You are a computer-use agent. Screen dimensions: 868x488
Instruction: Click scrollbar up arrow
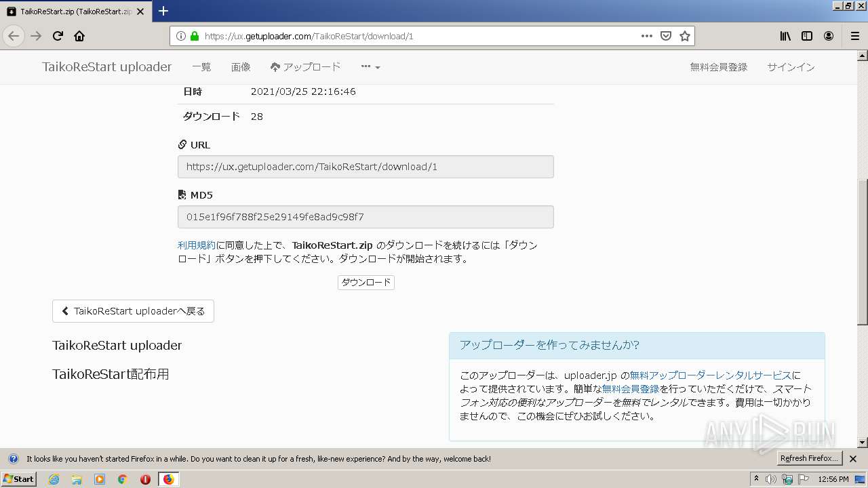pos(862,56)
